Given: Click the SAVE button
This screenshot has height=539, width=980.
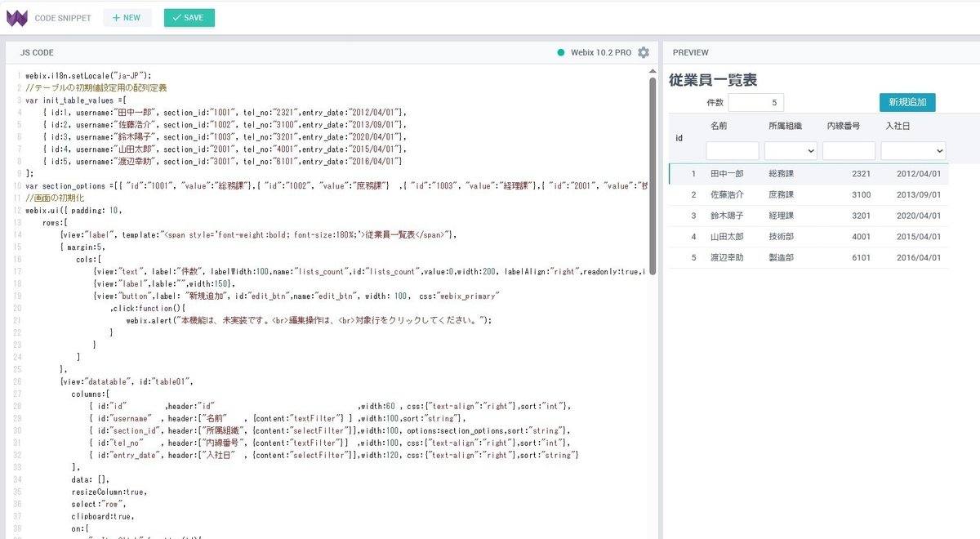Looking at the screenshot, I should 189,17.
